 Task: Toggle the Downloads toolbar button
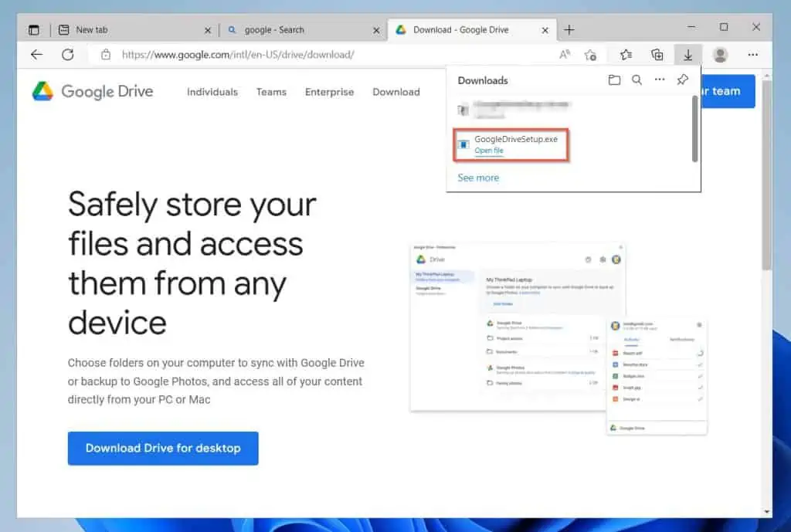[687, 55]
